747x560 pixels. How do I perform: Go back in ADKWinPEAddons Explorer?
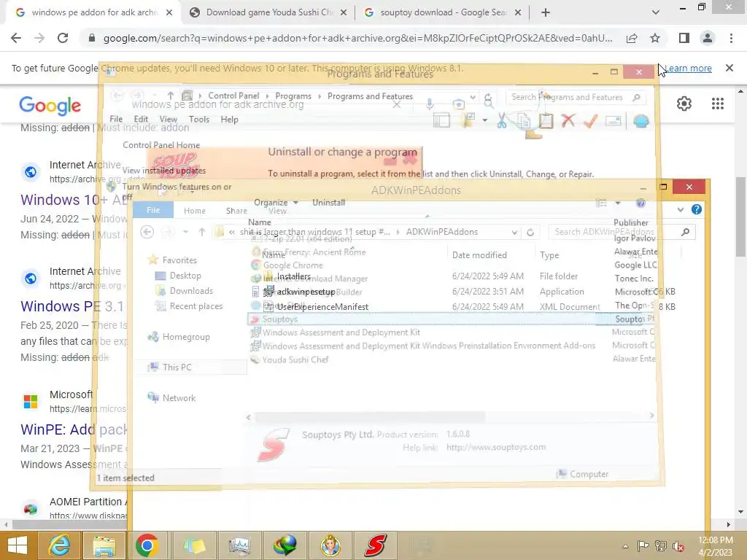click(147, 232)
